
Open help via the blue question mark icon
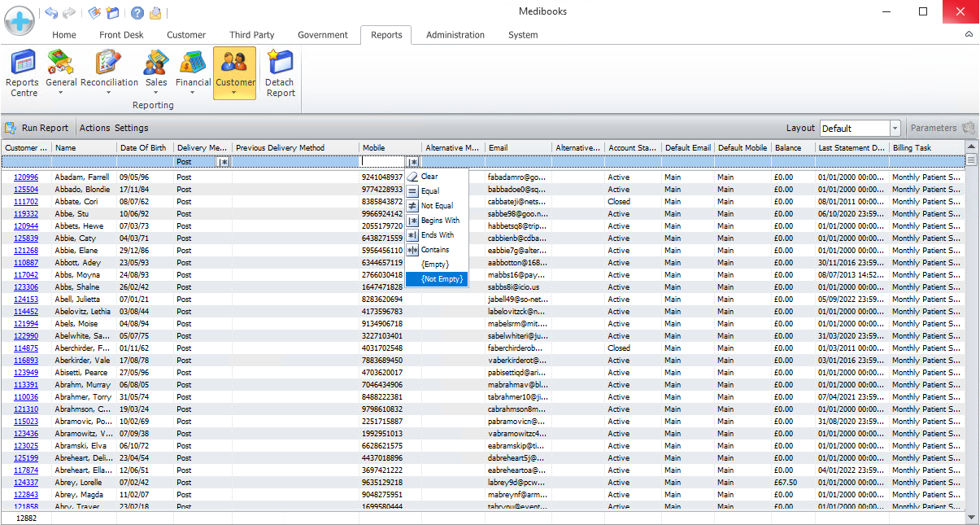pos(137,13)
